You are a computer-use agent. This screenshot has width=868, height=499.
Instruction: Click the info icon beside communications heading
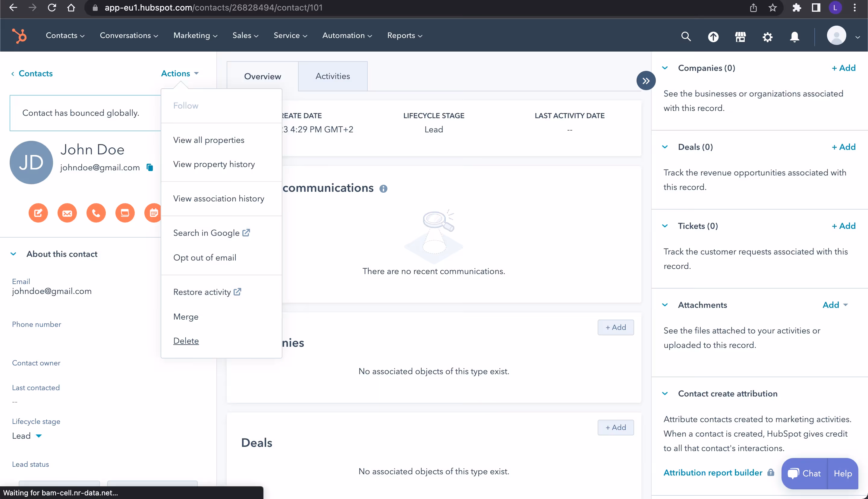(383, 189)
